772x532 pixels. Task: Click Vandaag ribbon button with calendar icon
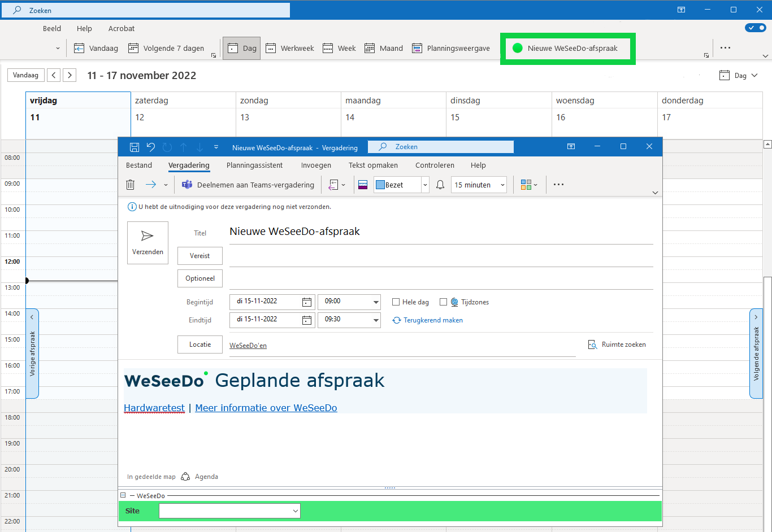coord(96,48)
